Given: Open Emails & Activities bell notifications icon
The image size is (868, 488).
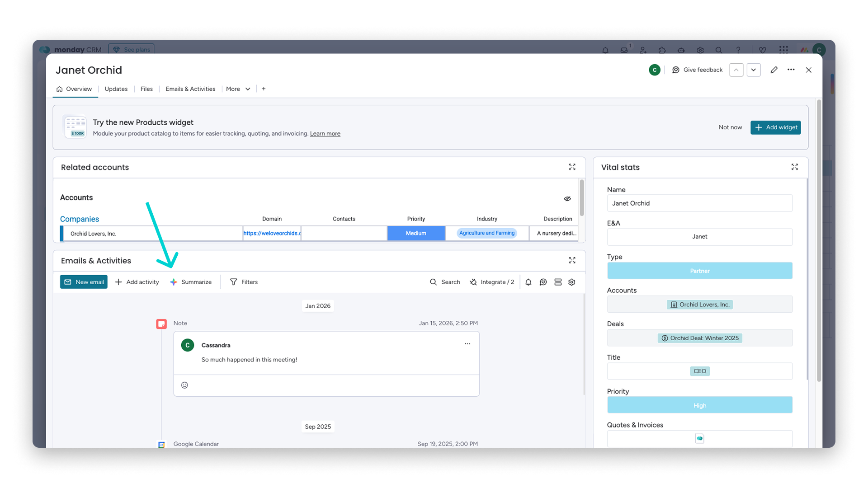Looking at the screenshot, I should 528,282.
